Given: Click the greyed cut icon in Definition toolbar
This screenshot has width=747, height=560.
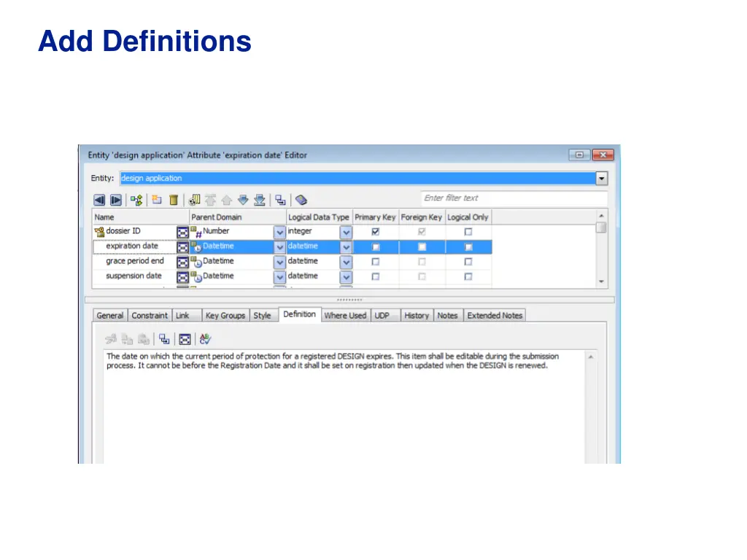Looking at the screenshot, I should [111, 339].
